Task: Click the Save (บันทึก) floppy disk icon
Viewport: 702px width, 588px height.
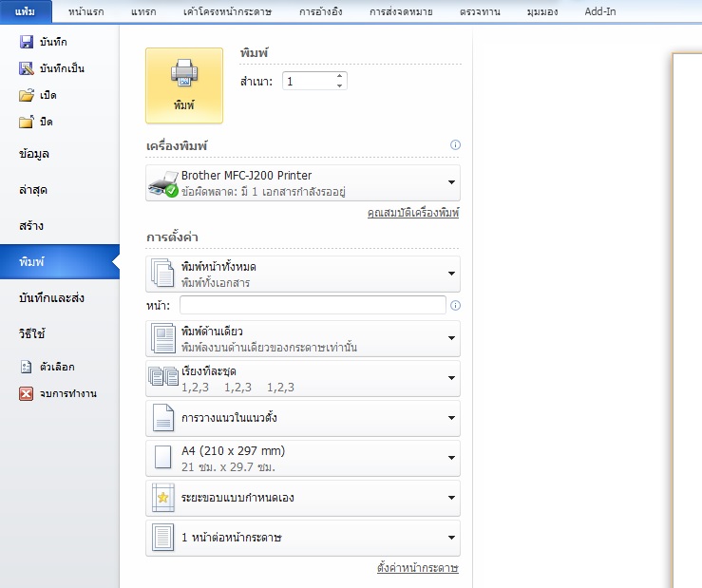Action: (x=27, y=42)
